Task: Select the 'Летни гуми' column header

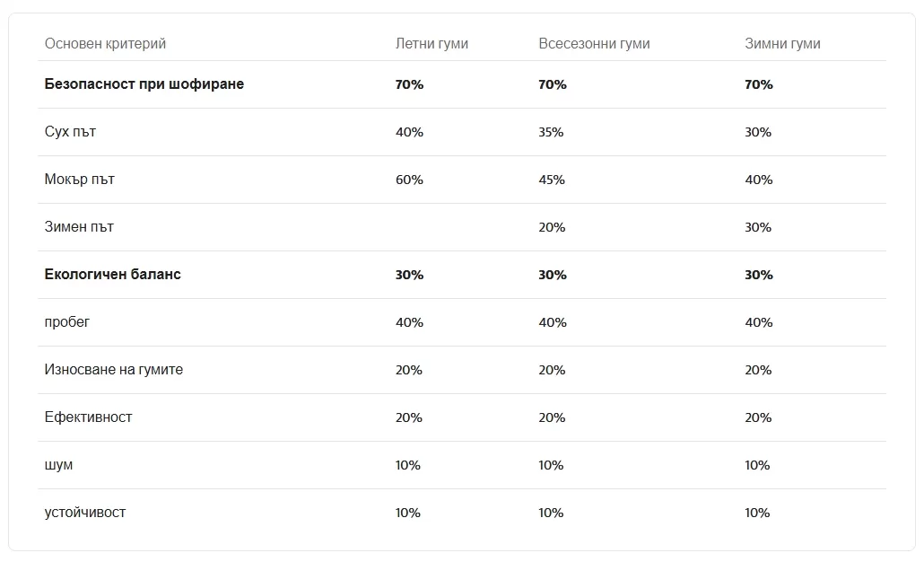Action: click(431, 44)
